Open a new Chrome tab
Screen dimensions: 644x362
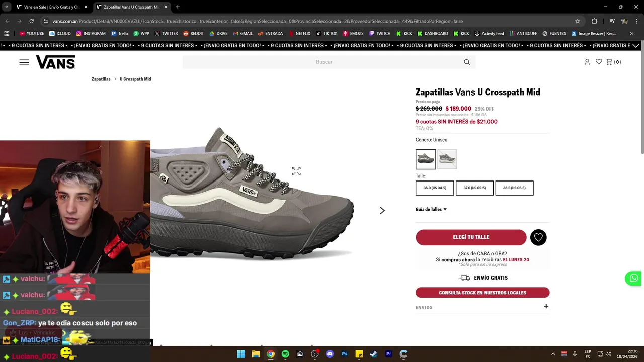(x=178, y=7)
